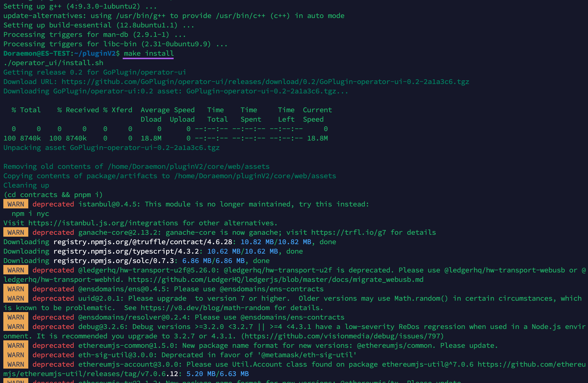The height and width of the screenshot is (383, 588).
Task: Click the uuid@2.0.1 WARN badge
Action: 15,298
